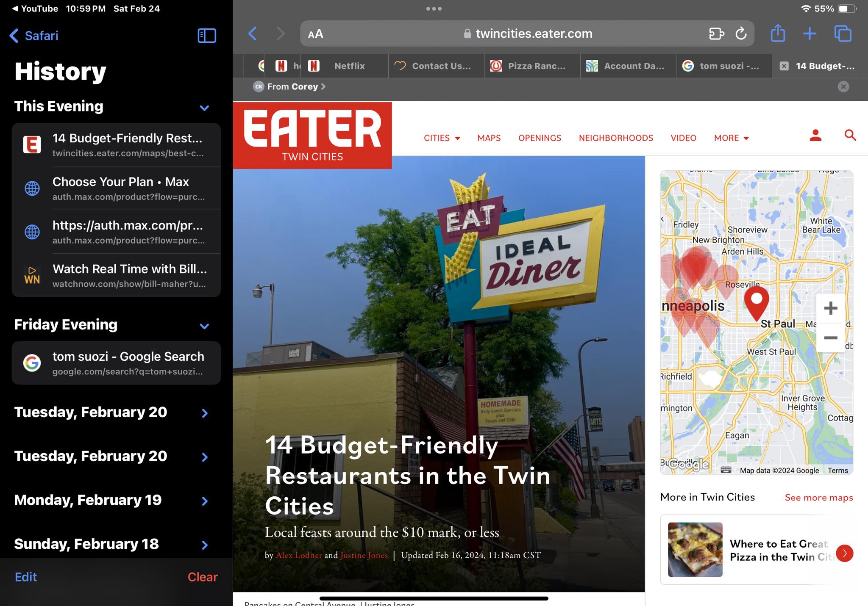Switch to the tom suozi tab
The image size is (868, 606).
coord(724,66)
